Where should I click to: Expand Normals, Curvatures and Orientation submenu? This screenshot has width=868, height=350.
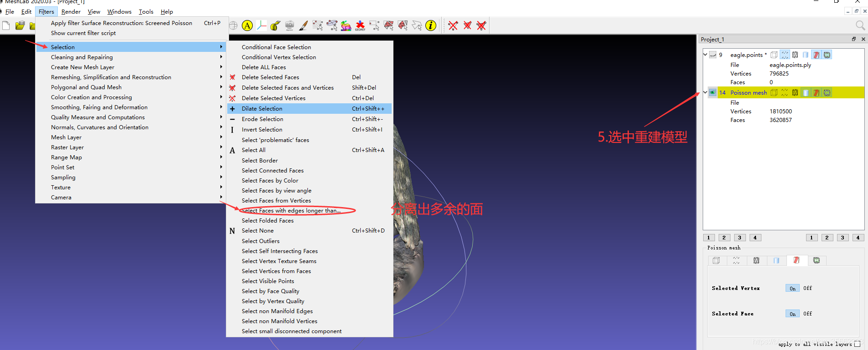pyautogui.click(x=132, y=127)
